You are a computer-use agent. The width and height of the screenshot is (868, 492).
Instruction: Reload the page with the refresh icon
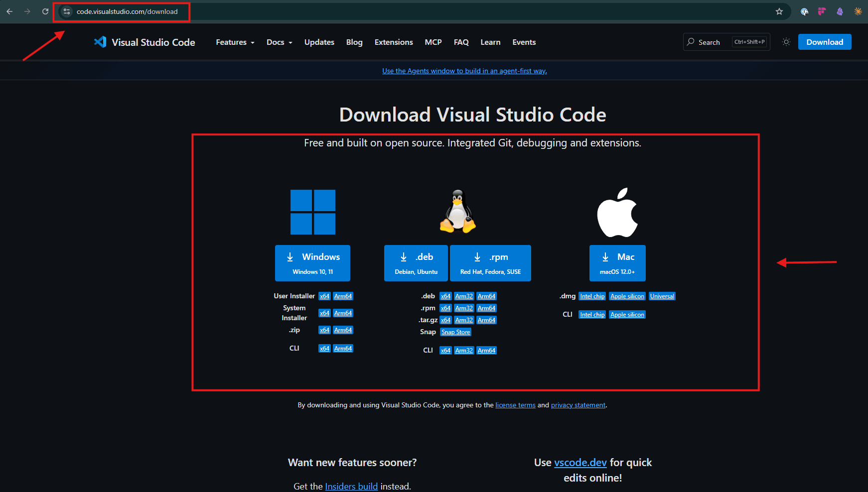pos(45,11)
